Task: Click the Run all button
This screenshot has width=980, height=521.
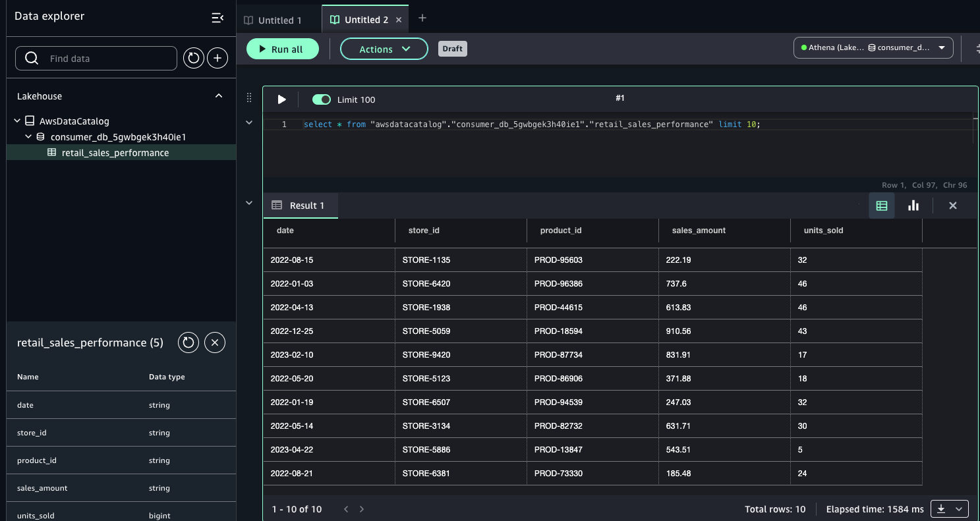Action: [x=282, y=49]
